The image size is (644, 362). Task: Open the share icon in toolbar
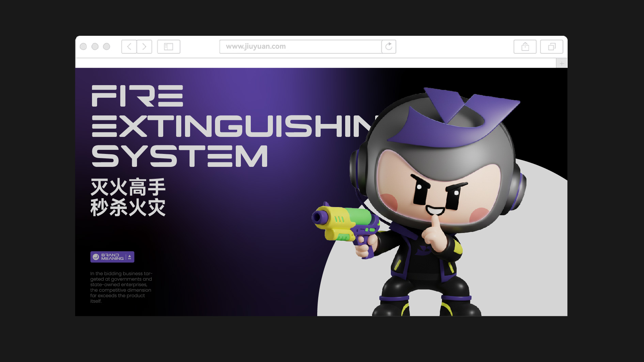click(525, 47)
